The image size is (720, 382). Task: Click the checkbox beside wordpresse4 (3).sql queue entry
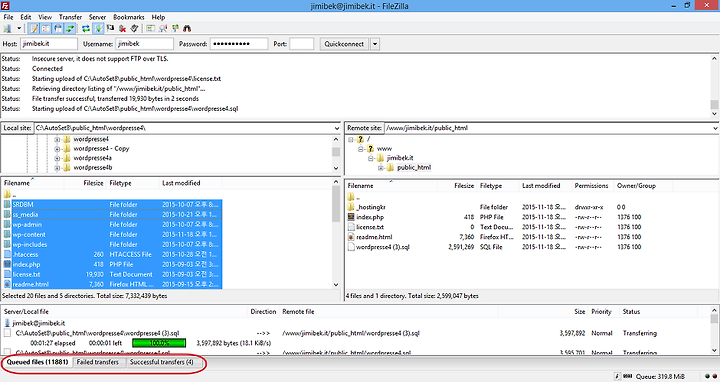coord(7,333)
